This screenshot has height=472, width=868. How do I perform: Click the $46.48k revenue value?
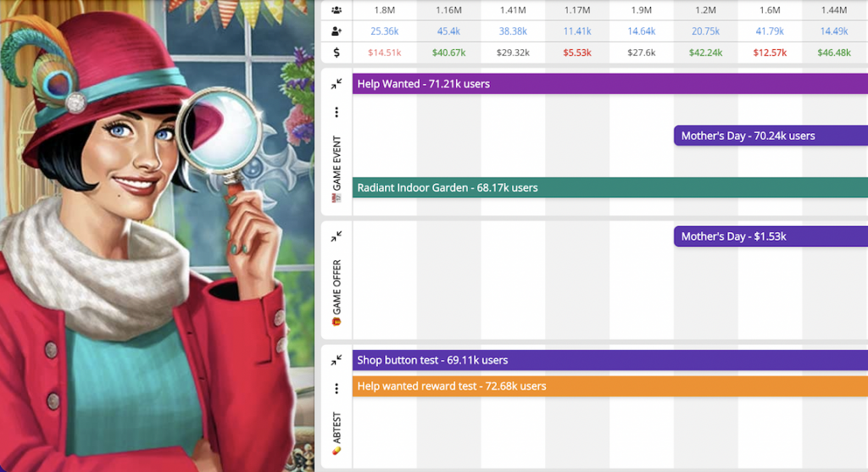834,53
